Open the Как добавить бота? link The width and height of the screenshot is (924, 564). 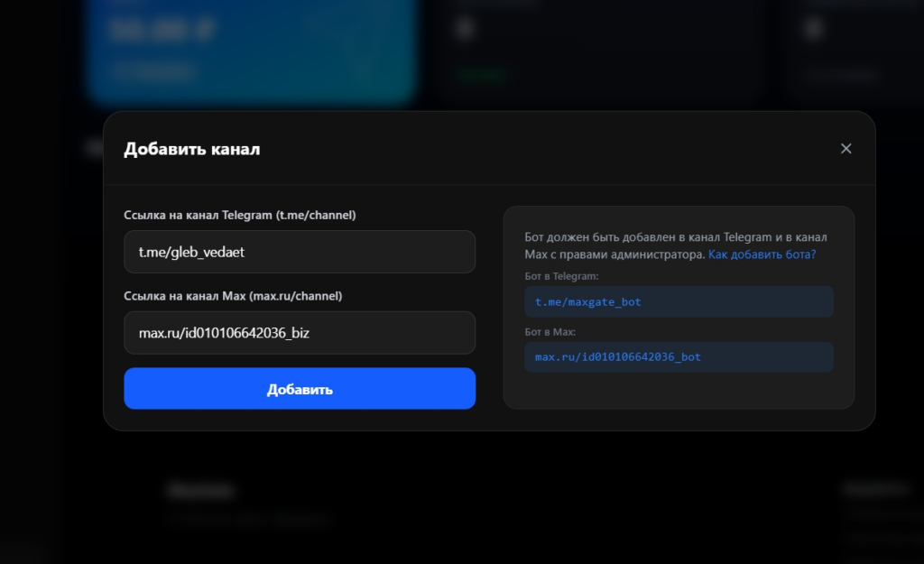(762, 254)
